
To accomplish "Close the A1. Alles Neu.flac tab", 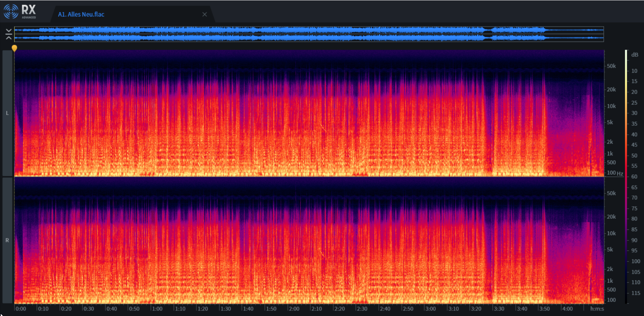I will pyautogui.click(x=205, y=14).
